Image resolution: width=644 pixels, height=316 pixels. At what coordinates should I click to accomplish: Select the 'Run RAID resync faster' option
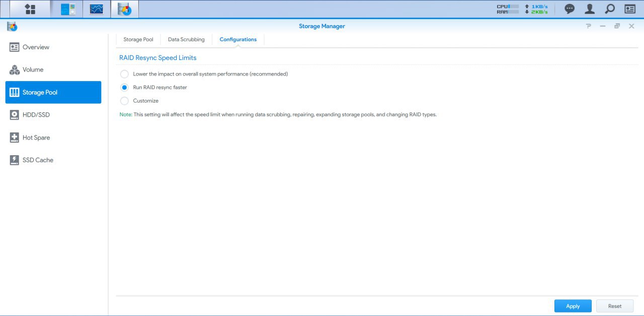click(124, 88)
